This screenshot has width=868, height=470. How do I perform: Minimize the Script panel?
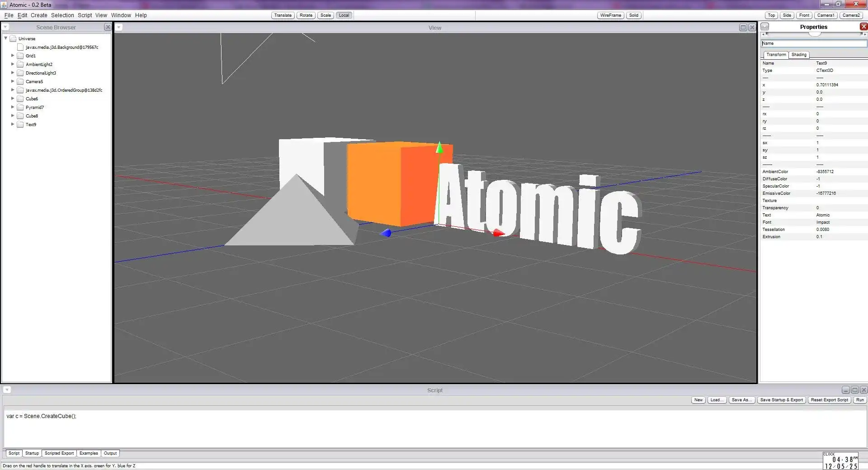[x=845, y=390]
